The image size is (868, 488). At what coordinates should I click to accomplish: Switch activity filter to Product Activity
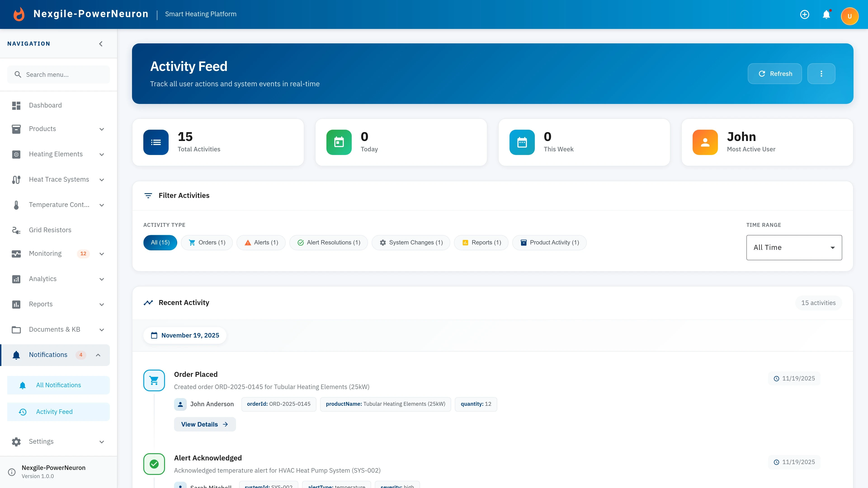[549, 242]
